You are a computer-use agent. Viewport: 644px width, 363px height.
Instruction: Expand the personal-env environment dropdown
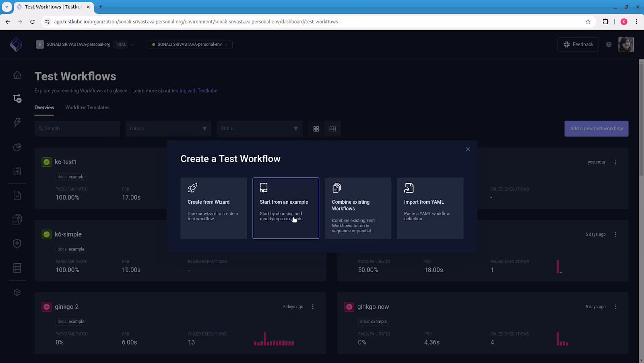coord(226,45)
